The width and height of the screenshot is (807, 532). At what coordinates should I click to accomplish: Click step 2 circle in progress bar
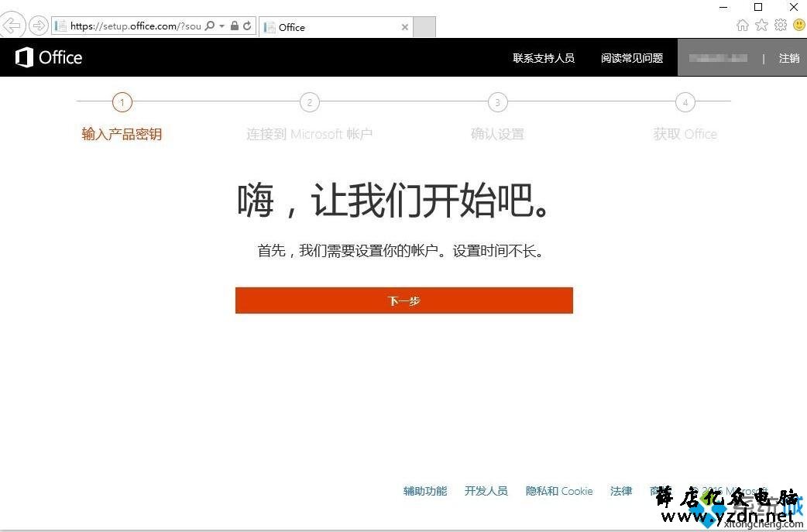[x=310, y=102]
